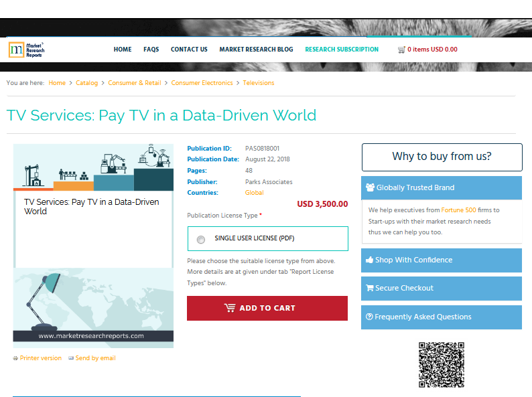Expand Frequently Asked Questions section
Screen dimensions: 532x397
click(x=442, y=317)
